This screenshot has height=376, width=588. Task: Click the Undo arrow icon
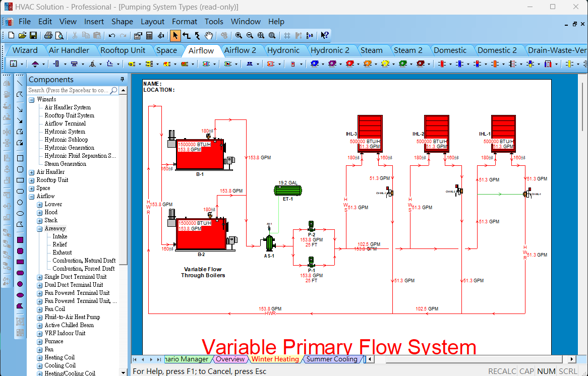[x=111, y=35]
